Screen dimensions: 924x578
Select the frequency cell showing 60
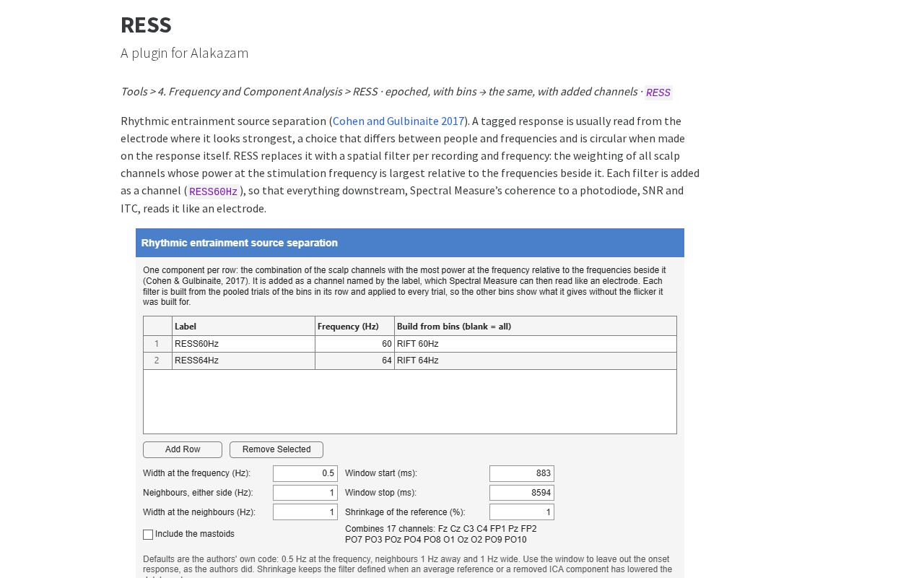point(354,344)
